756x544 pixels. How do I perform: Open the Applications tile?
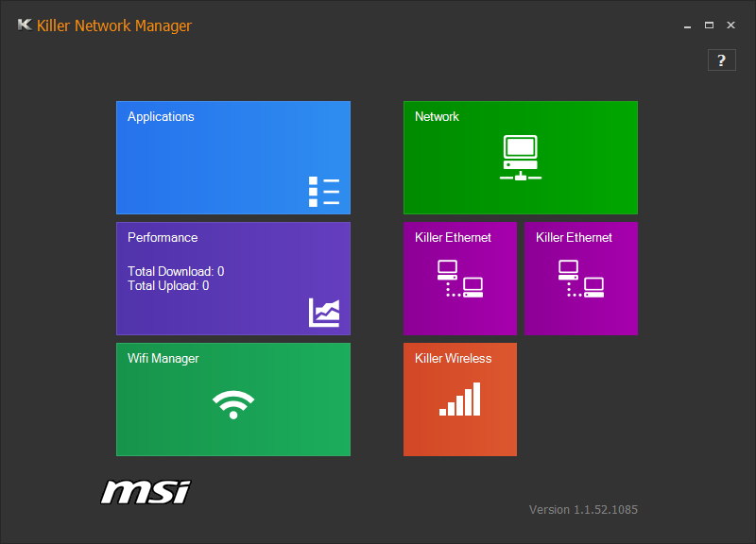pos(233,158)
